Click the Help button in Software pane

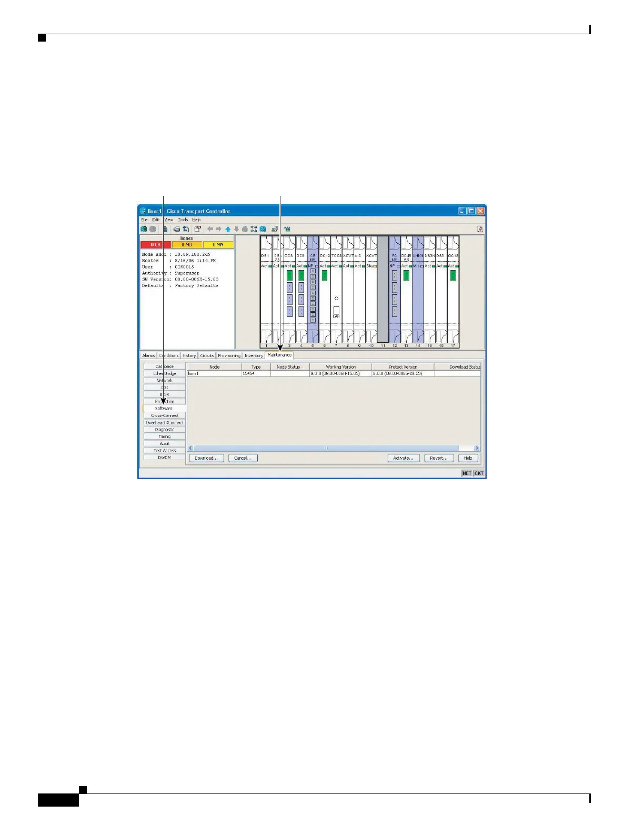468,458
